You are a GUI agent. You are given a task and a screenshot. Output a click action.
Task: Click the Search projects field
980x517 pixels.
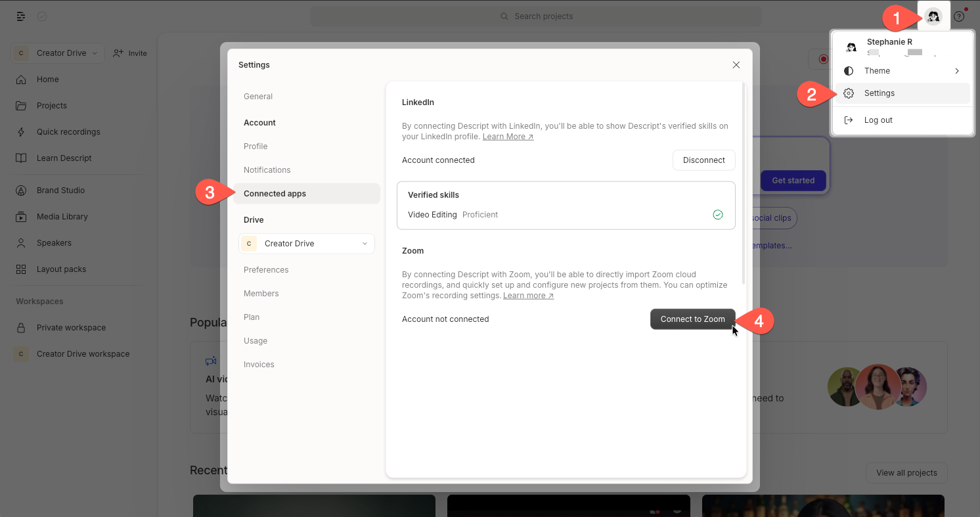click(x=535, y=16)
